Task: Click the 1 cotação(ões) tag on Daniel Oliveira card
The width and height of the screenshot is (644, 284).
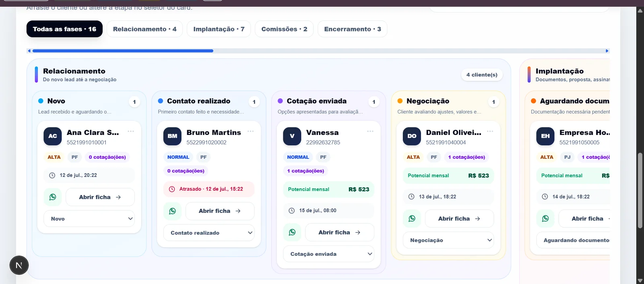Action: [x=466, y=157]
